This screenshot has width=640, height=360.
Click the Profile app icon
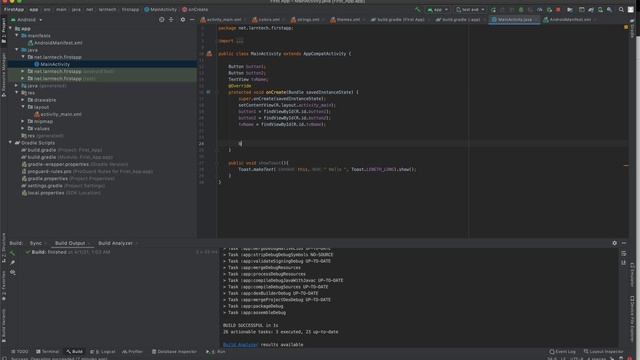point(540,9)
